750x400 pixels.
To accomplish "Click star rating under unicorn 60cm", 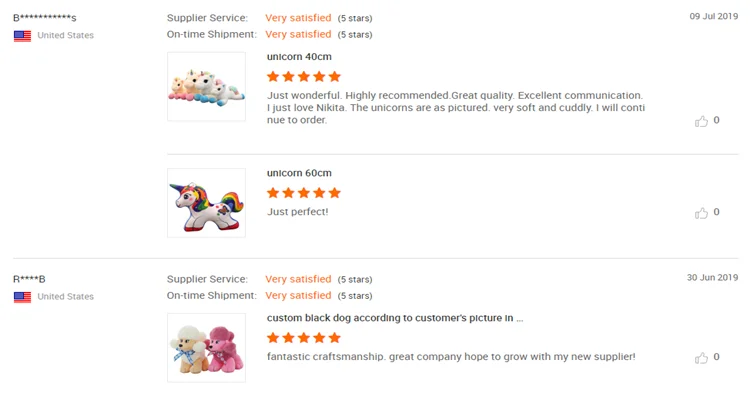I will (304, 193).
